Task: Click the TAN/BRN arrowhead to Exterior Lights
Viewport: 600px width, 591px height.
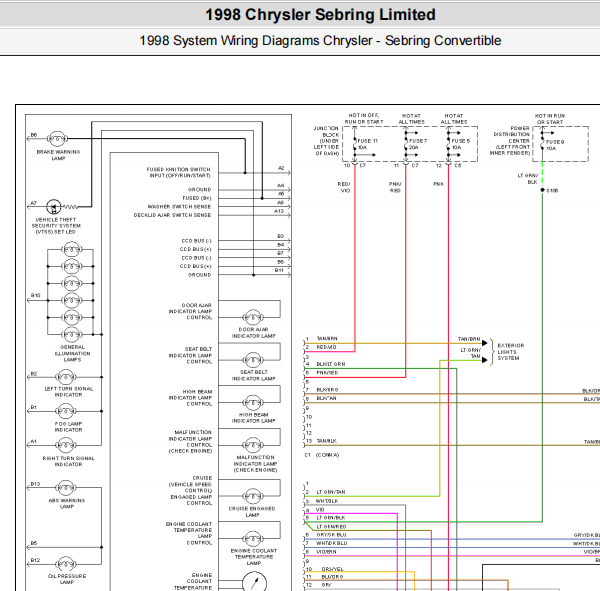Action: click(x=484, y=343)
